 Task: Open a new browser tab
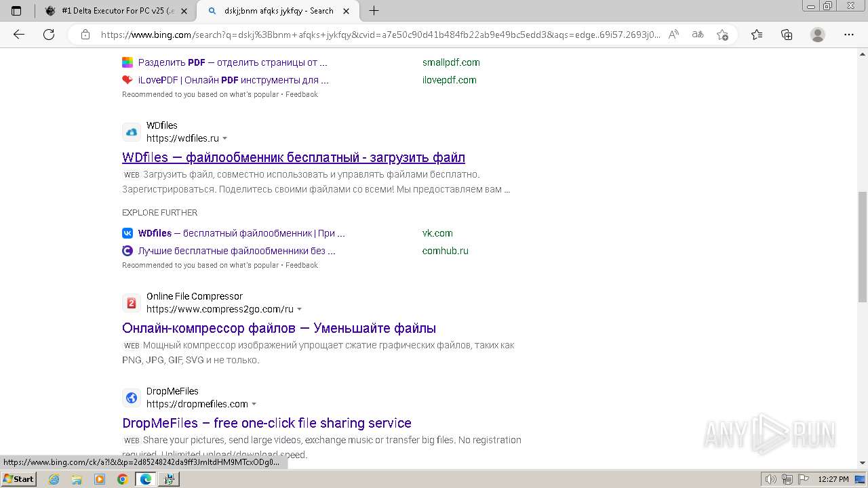click(374, 11)
